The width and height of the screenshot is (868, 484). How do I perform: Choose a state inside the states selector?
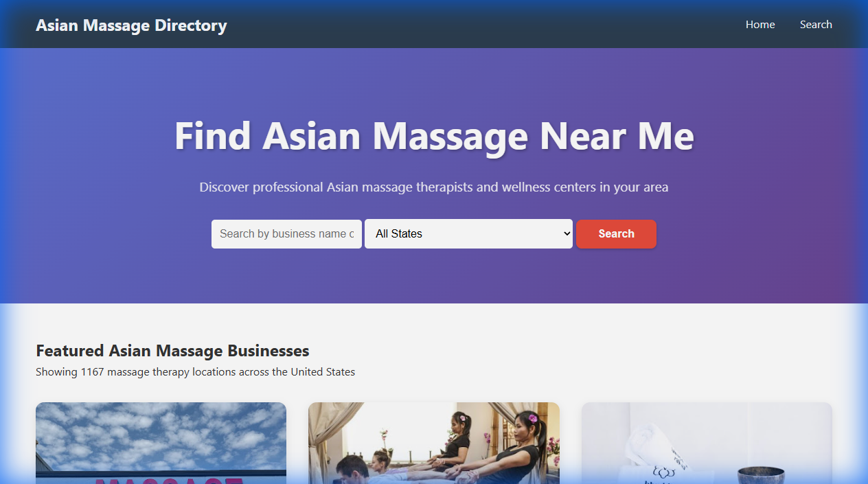[x=468, y=233]
